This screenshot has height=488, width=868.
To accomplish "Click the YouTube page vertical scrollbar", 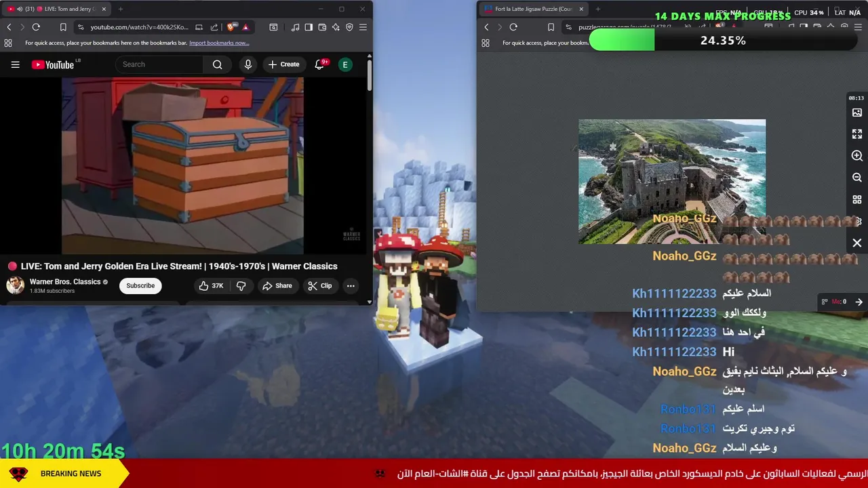I will click(x=369, y=76).
